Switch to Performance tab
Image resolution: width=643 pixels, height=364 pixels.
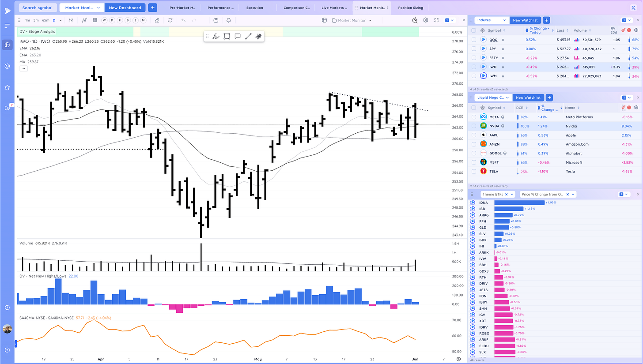pos(221,8)
